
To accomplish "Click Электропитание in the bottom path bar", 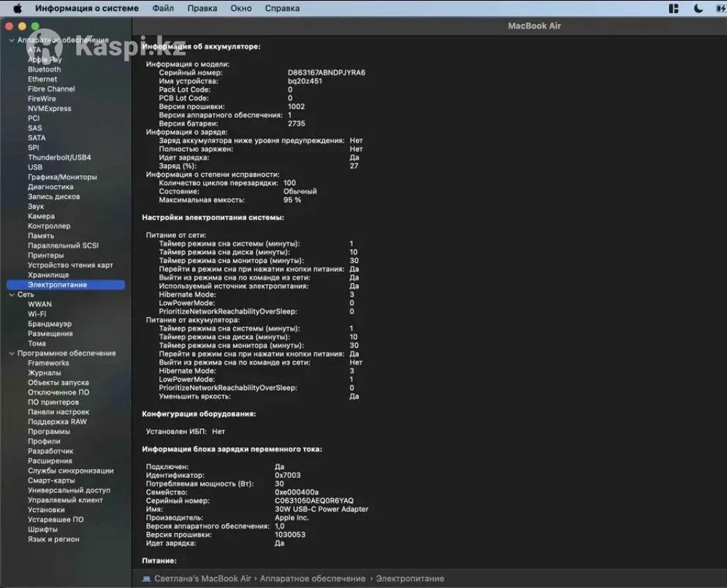I will point(409,579).
